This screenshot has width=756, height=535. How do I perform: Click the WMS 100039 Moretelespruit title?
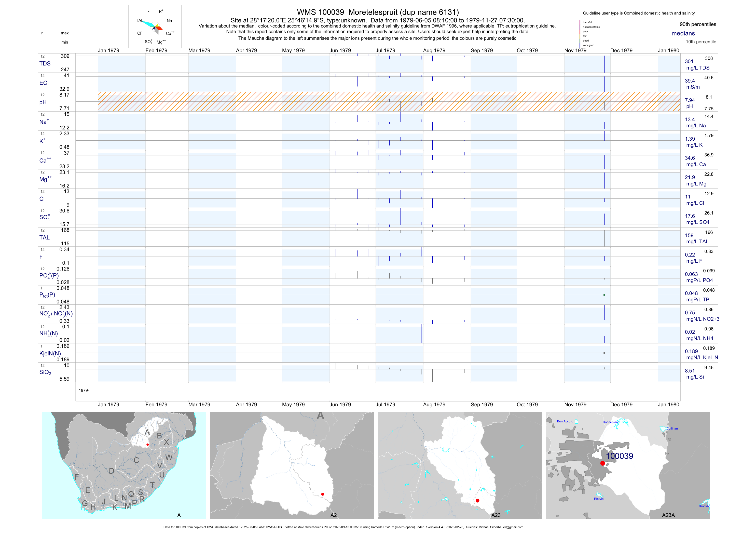coord(378,12)
